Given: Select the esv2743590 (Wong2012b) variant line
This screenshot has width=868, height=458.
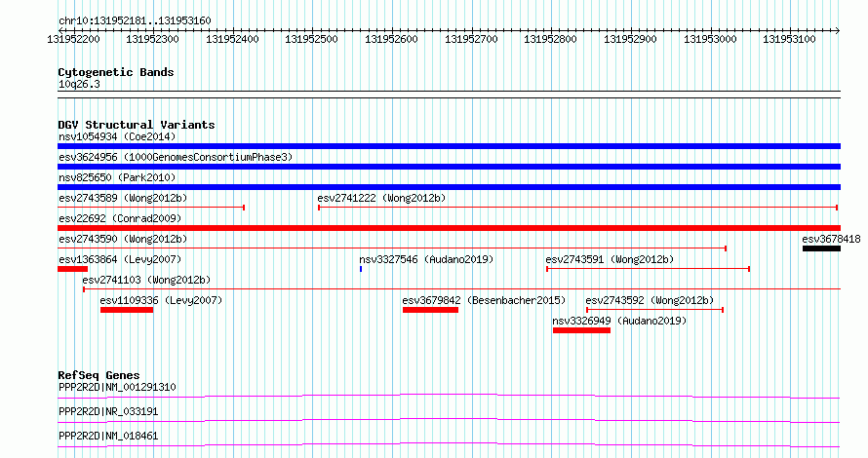Looking at the screenshot, I should pos(392,248).
